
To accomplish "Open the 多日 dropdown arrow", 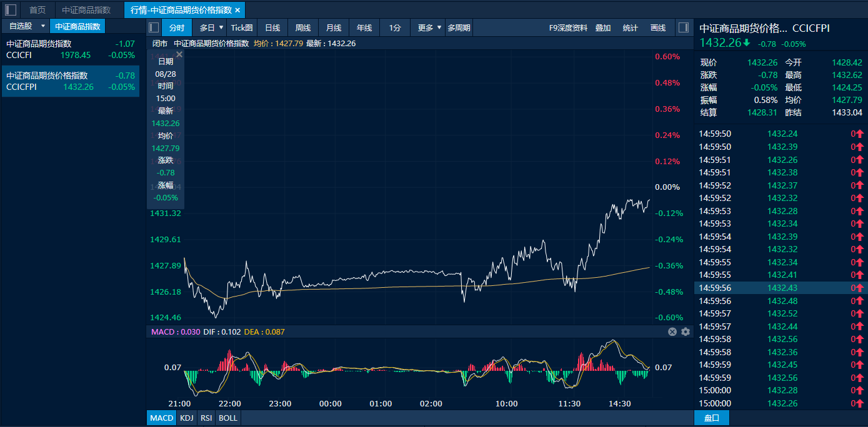I will tap(221, 27).
